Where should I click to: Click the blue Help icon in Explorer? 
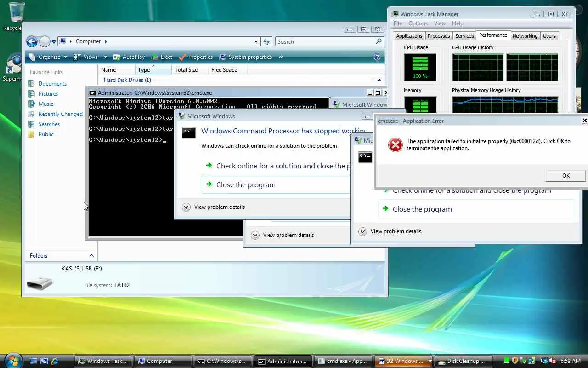coord(377,57)
